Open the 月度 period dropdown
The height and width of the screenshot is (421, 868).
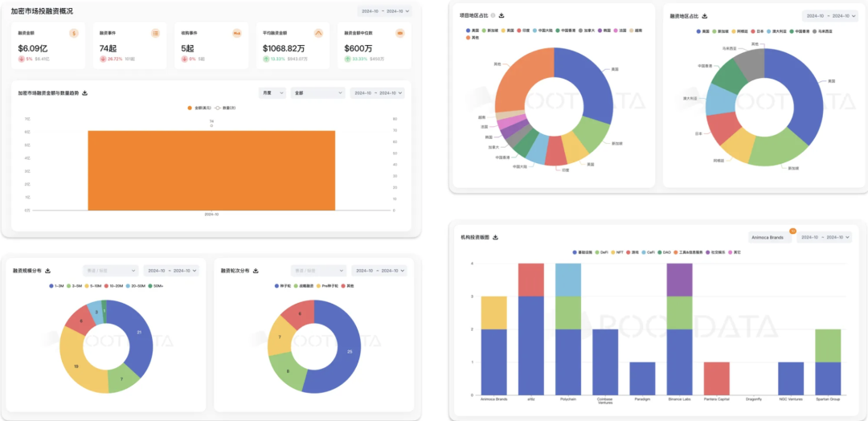coord(272,93)
